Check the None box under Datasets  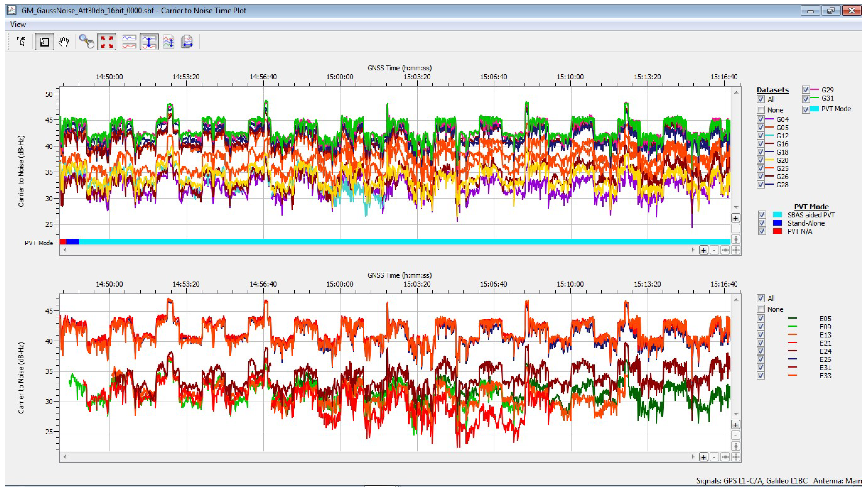[x=761, y=110]
